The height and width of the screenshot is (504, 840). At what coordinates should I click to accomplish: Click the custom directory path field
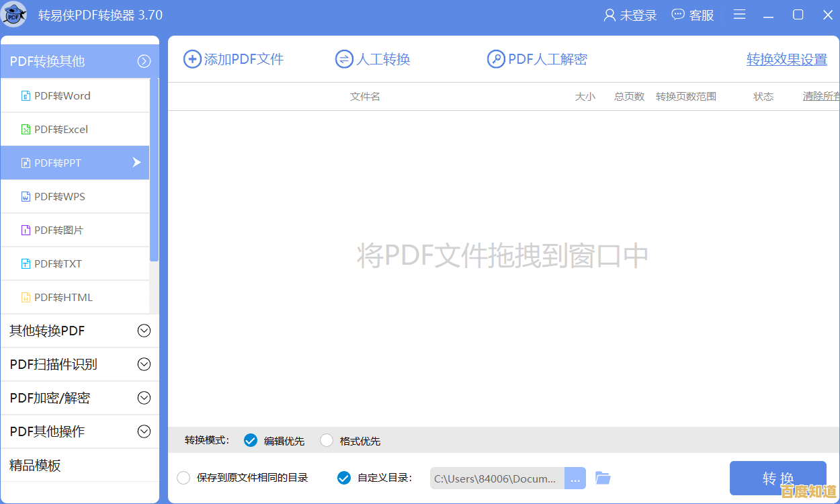(496, 478)
